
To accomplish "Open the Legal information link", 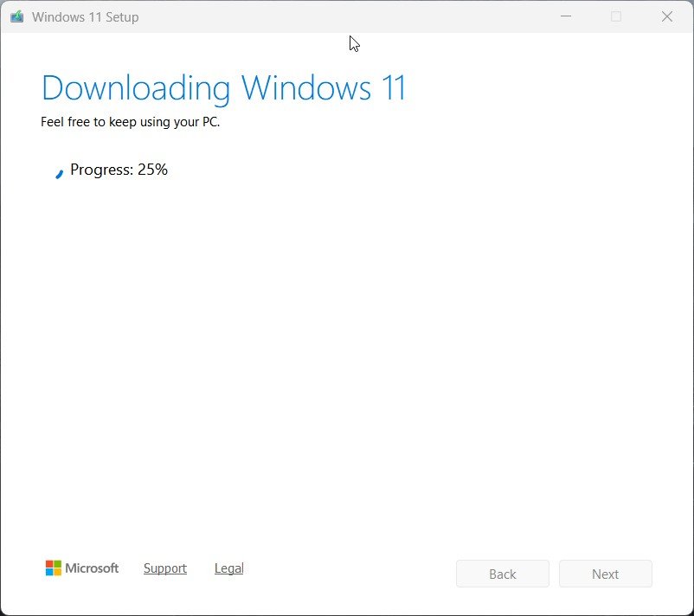I will pyautogui.click(x=228, y=568).
